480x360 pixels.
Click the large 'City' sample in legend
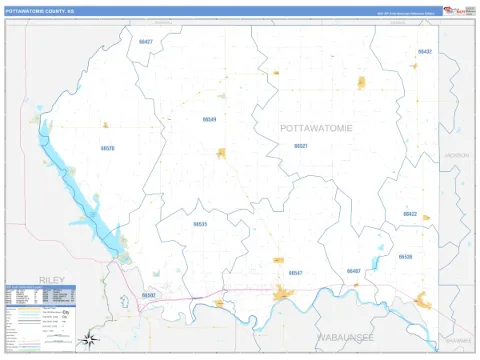[66, 312]
